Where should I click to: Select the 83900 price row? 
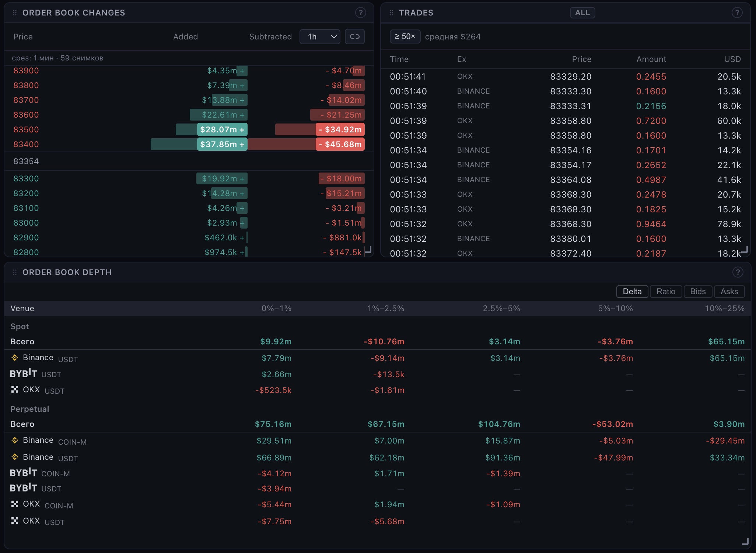point(189,70)
